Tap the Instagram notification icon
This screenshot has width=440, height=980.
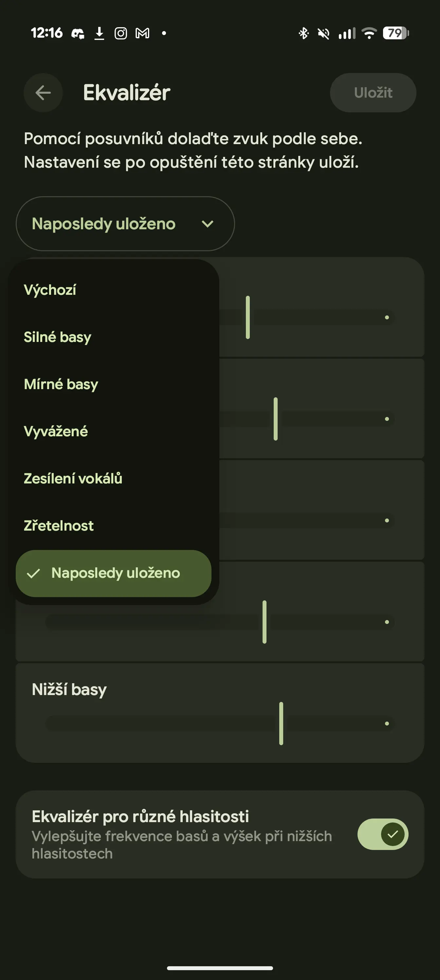point(120,33)
